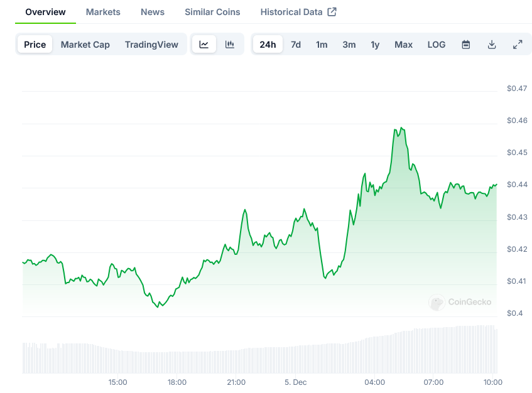Open the Similar Coins tab
This screenshot has height=393, width=532.
click(212, 12)
